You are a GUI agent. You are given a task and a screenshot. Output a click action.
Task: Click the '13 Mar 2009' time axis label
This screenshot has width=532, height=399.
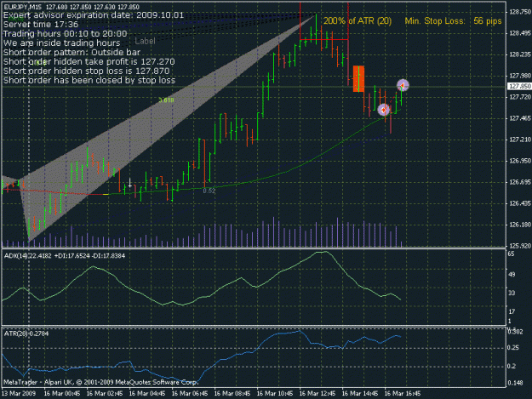click(x=19, y=394)
